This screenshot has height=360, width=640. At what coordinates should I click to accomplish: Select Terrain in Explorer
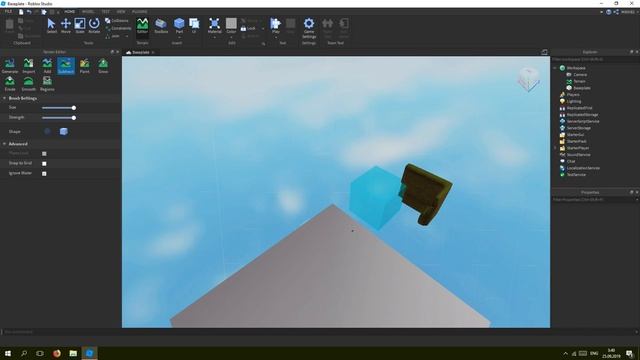(579, 81)
